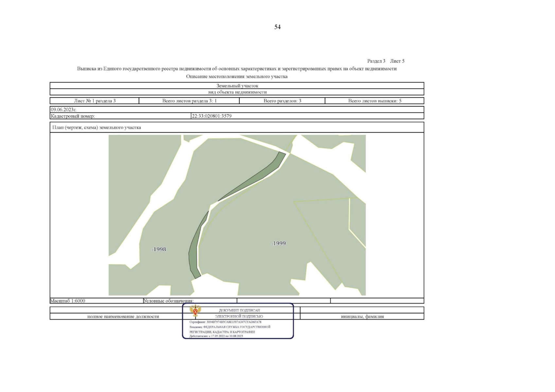Select the cadastral number 22:33:020801:3579
Viewport: 555px width, 392px height.
point(212,116)
